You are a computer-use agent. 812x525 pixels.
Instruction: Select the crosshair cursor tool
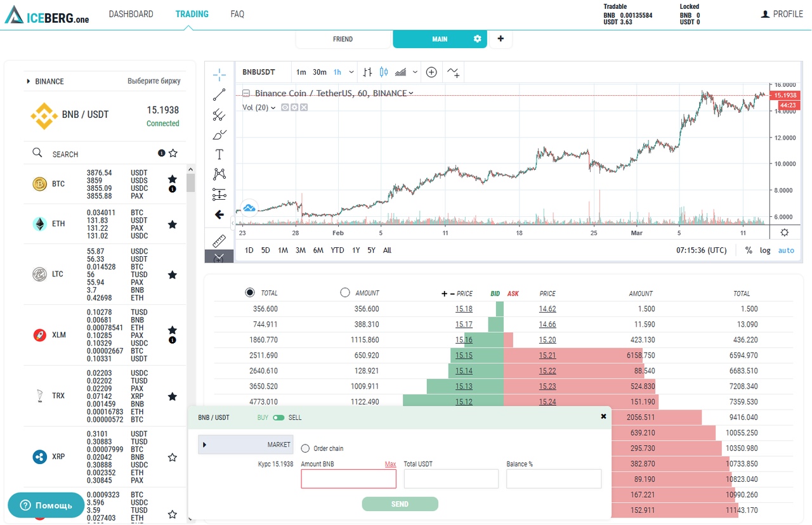219,75
